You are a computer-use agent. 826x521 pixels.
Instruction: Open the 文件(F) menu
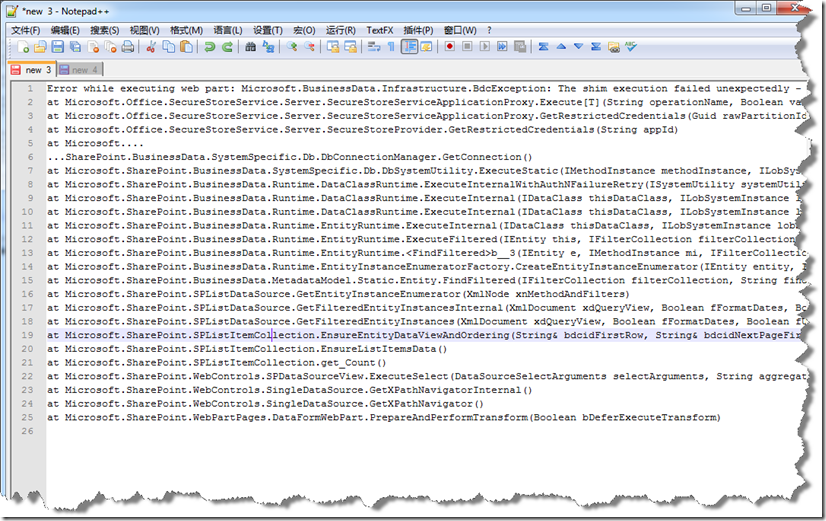point(26,30)
